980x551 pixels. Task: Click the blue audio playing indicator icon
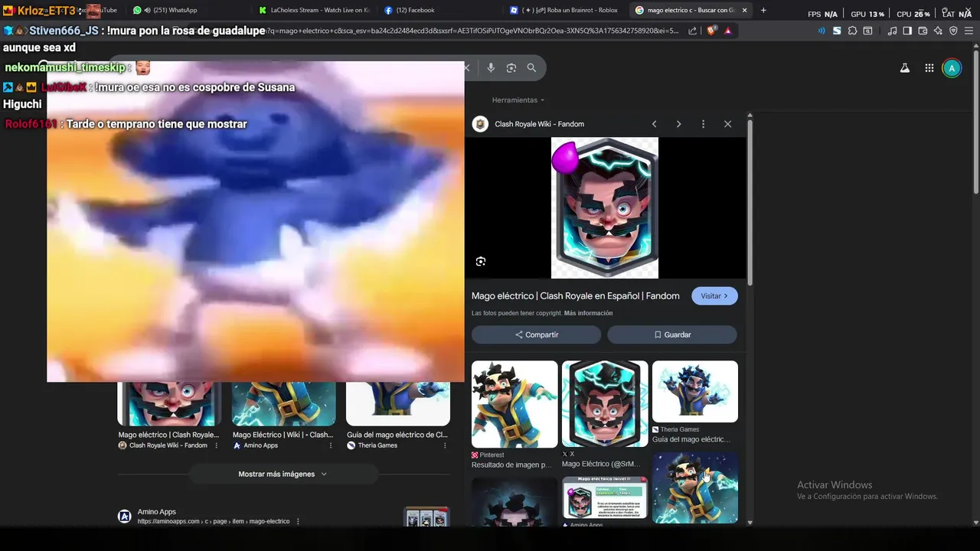point(822,31)
